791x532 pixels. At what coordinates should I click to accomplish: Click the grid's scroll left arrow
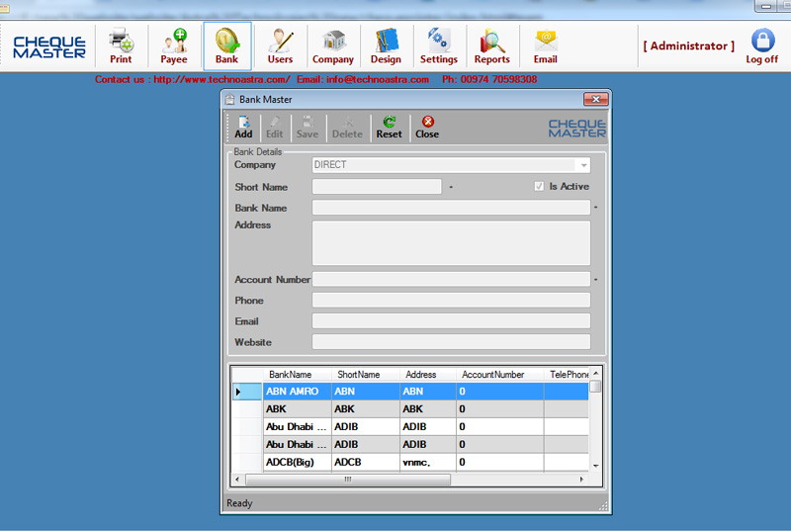[x=237, y=480]
